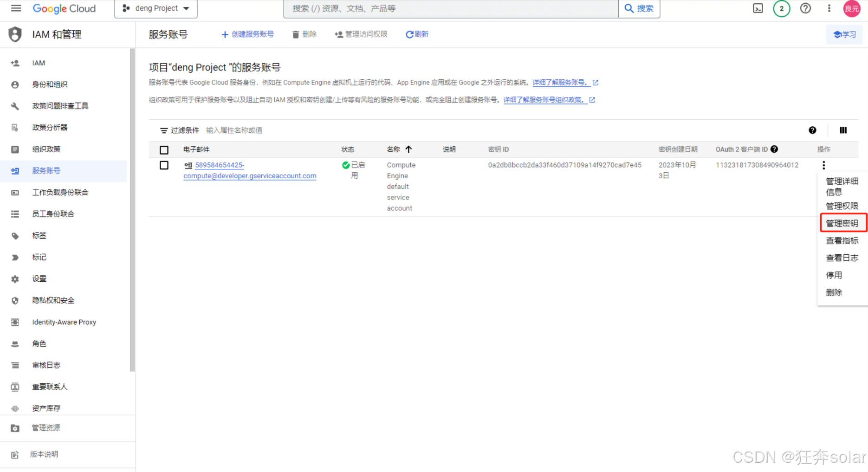
Task: Click 创建服务账号 create button
Action: (x=247, y=34)
